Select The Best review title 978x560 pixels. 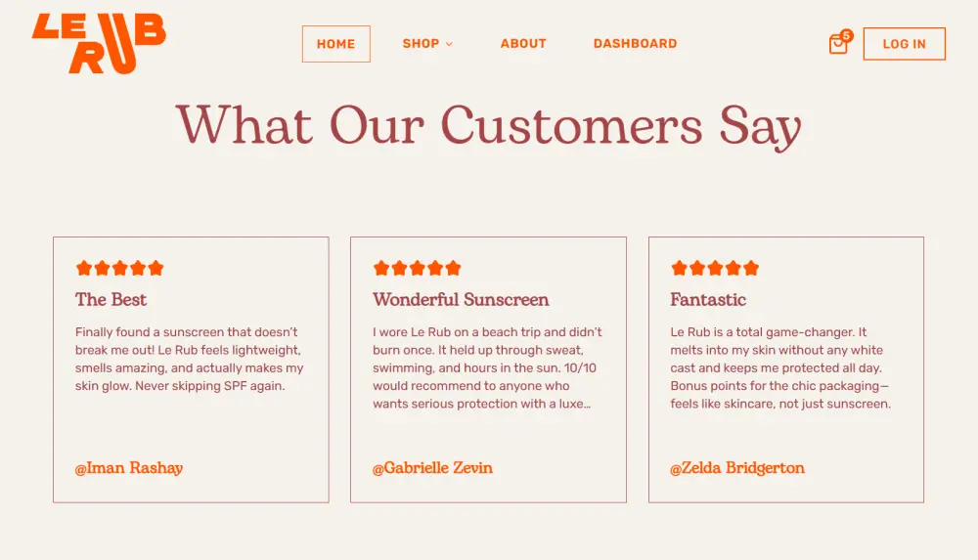click(111, 299)
